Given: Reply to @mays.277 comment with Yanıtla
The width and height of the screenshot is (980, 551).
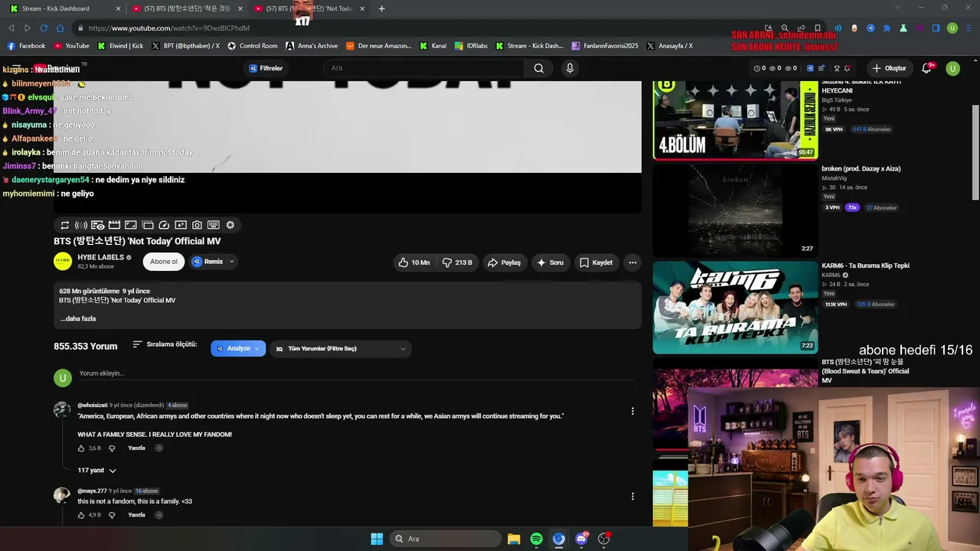Looking at the screenshot, I should click(x=136, y=515).
